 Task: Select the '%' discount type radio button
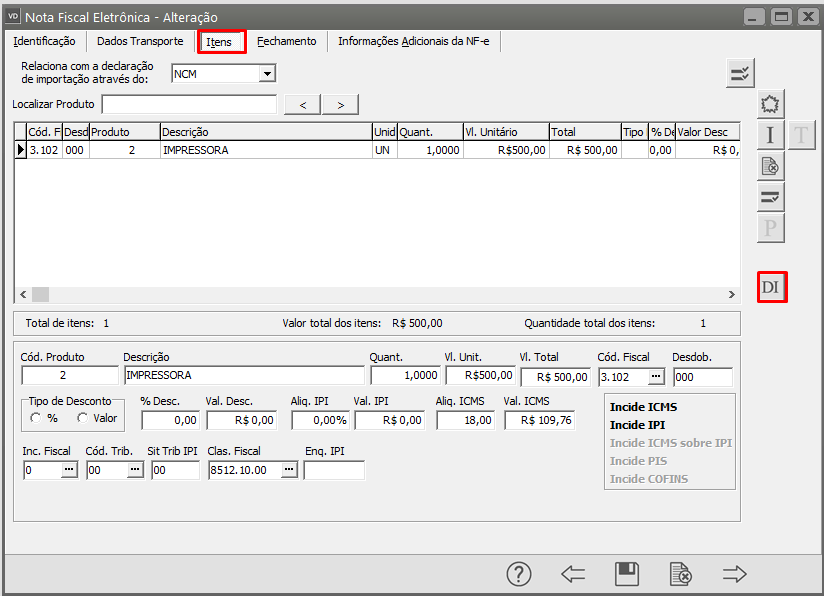36,418
